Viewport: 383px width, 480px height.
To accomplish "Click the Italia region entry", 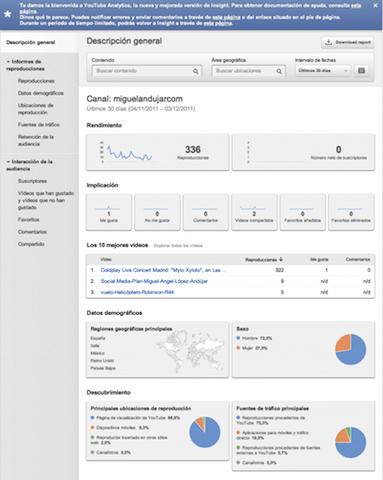I will [x=95, y=346].
